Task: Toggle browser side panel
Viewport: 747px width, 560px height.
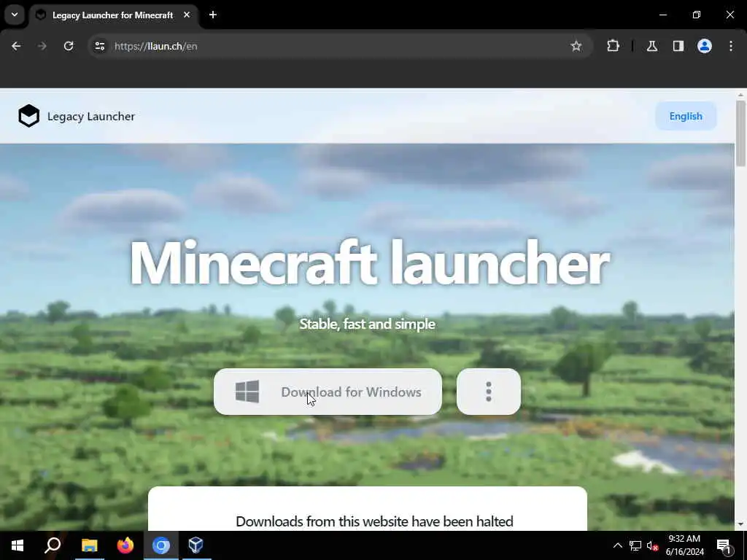Action: point(678,46)
